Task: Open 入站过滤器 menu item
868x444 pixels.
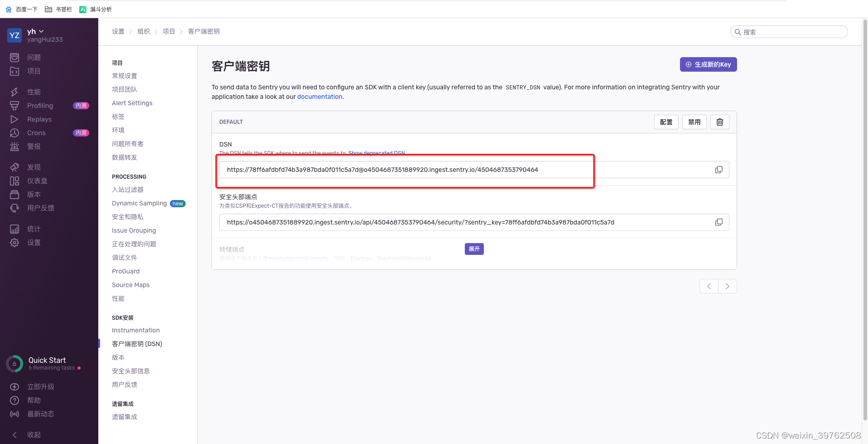Action: pyautogui.click(x=128, y=190)
